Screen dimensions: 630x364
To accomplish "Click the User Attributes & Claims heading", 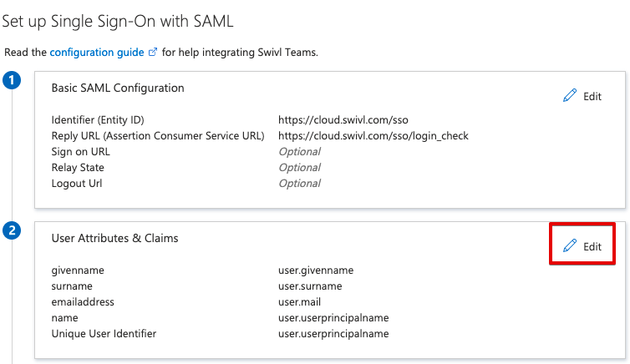I will (115, 238).
